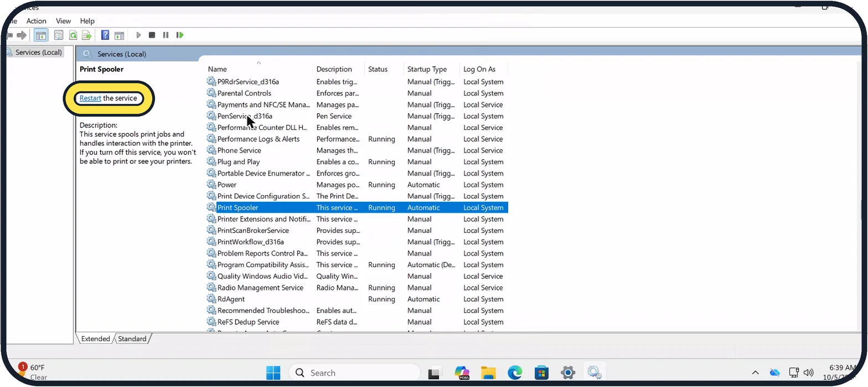Click the Refresh toolbar icon

tap(73, 35)
